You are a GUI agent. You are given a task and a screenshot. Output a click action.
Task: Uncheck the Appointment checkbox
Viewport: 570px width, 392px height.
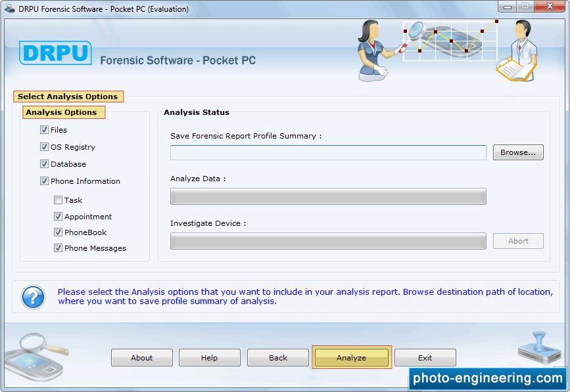pyautogui.click(x=58, y=216)
